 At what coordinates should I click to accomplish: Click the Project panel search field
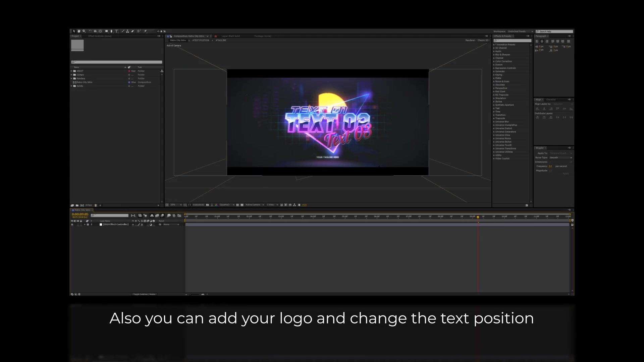[x=117, y=62]
